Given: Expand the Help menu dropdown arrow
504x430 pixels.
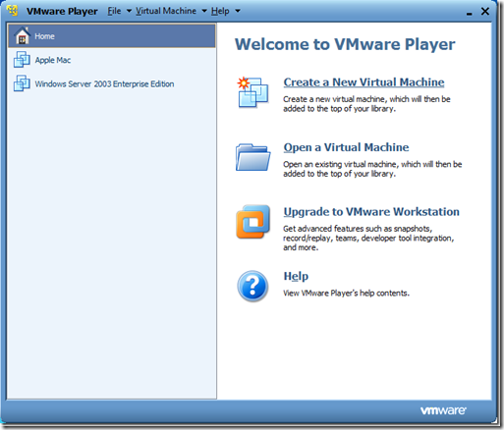Looking at the screenshot, I should click(238, 11).
